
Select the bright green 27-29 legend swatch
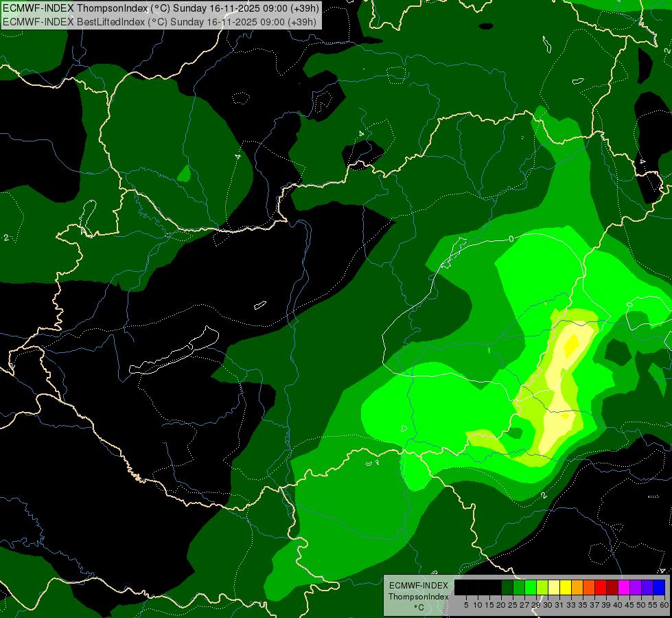click(531, 587)
